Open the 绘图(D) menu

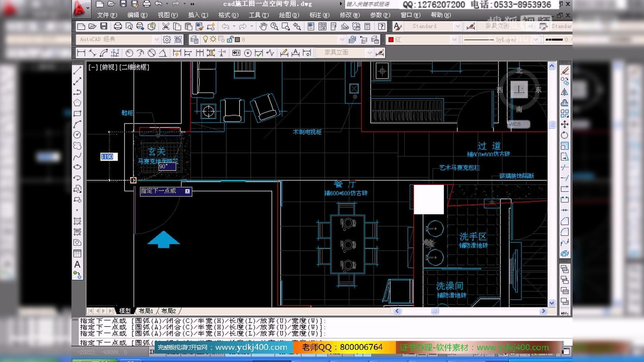pyautogui.click(x=289, y=15)
